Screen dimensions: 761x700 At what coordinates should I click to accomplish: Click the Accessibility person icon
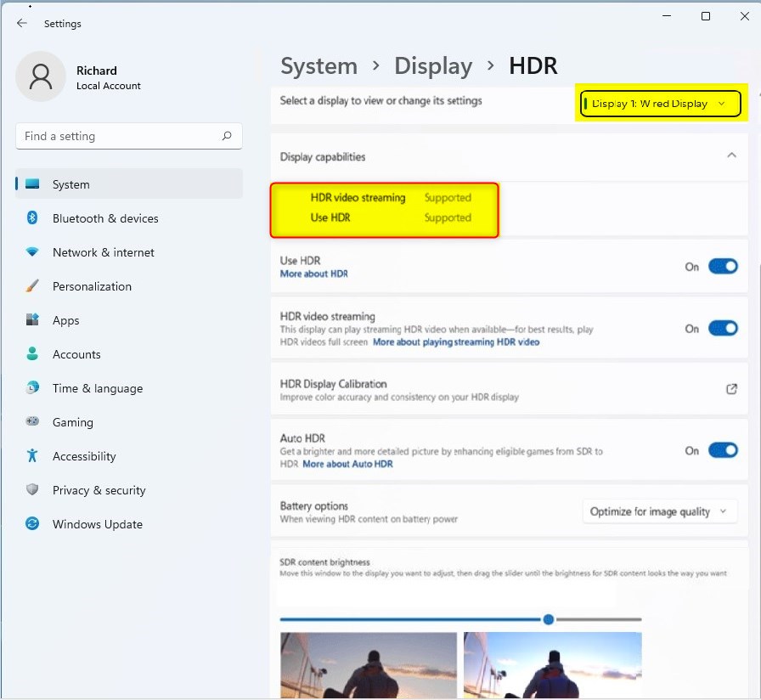[x=32, y=456]
